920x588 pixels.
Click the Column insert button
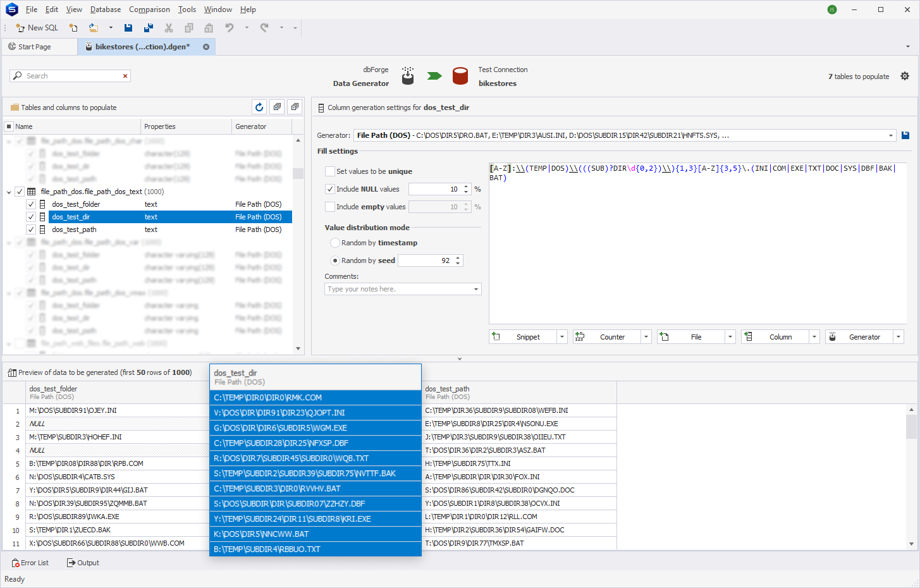pos(775,337)
